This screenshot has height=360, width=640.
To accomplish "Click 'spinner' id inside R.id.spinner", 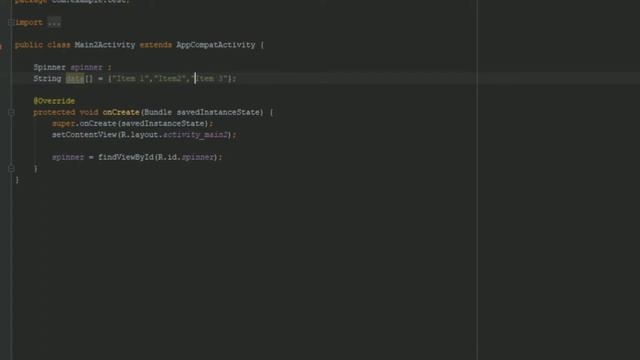I will [198, 157].
